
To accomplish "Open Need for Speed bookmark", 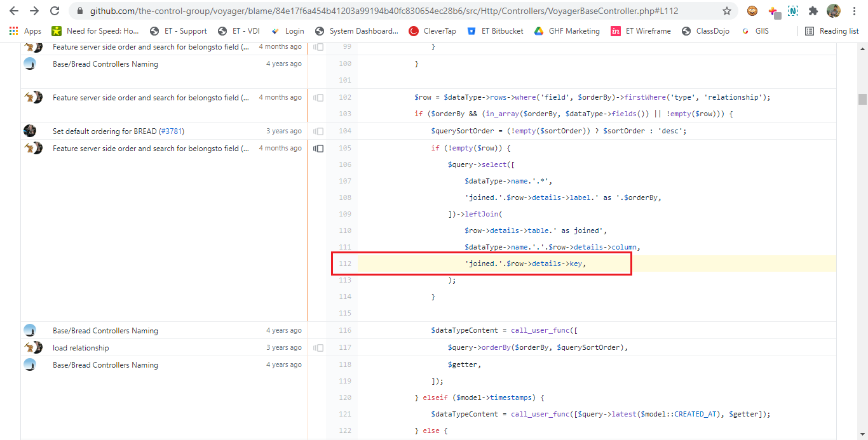I will point(95,31).
